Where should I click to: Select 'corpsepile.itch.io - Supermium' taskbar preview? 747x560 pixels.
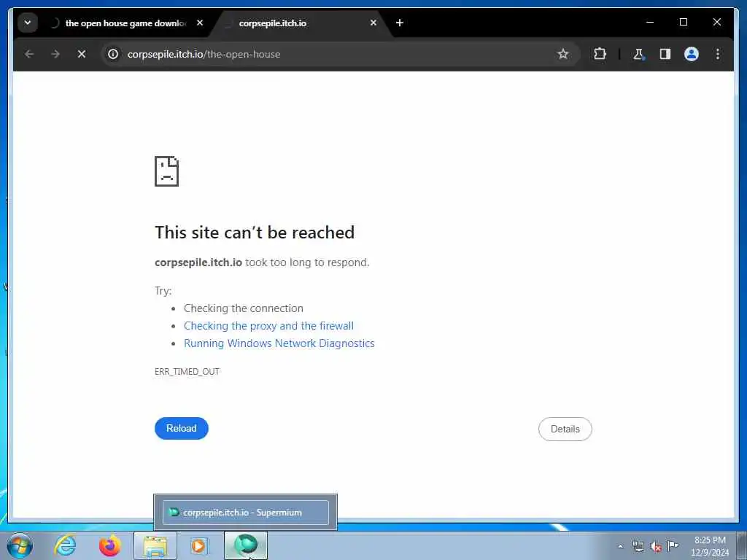[245, 513]
